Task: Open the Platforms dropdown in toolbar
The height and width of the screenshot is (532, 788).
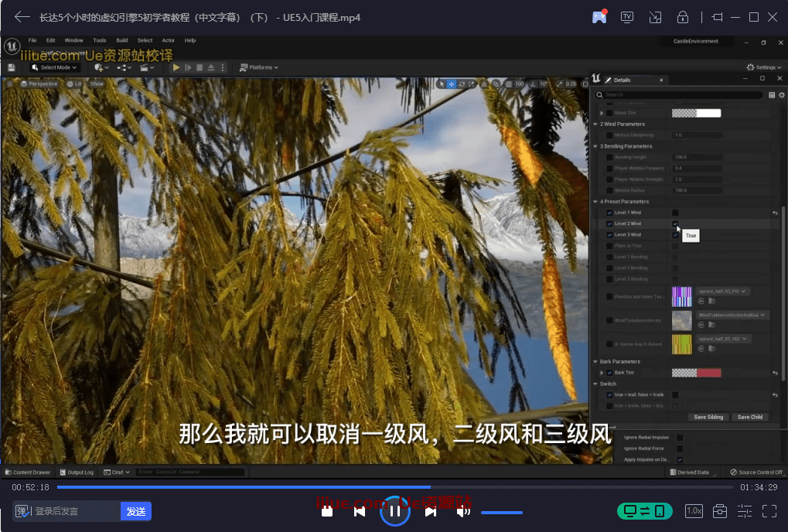Action: tap(259, 67)
